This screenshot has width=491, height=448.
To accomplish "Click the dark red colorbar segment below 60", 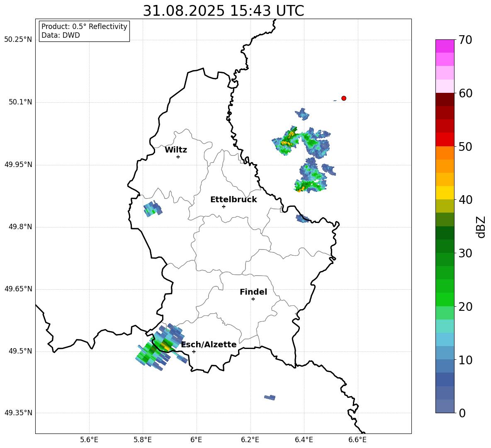I will coord(445,99).
